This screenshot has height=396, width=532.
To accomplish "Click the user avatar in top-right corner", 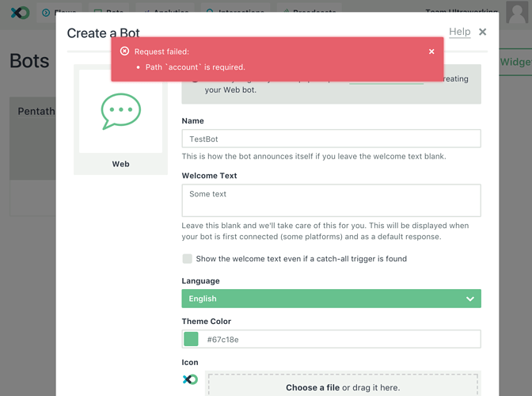I will coord(516,13).
